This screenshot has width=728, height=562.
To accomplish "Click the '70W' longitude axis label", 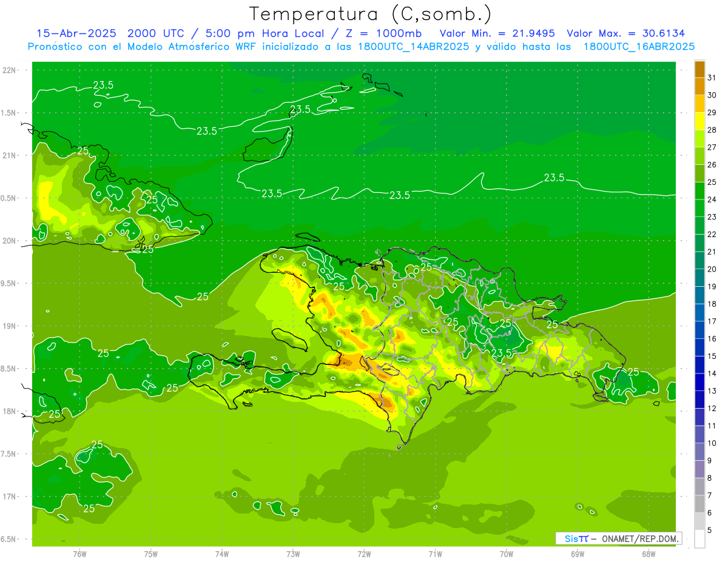I will [x=507, y=554].
